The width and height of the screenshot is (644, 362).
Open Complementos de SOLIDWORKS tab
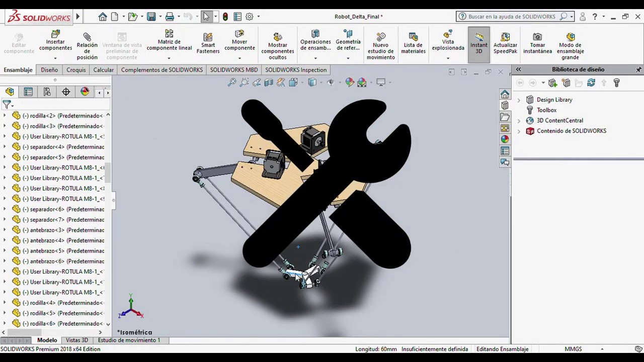tap(162, 70)
